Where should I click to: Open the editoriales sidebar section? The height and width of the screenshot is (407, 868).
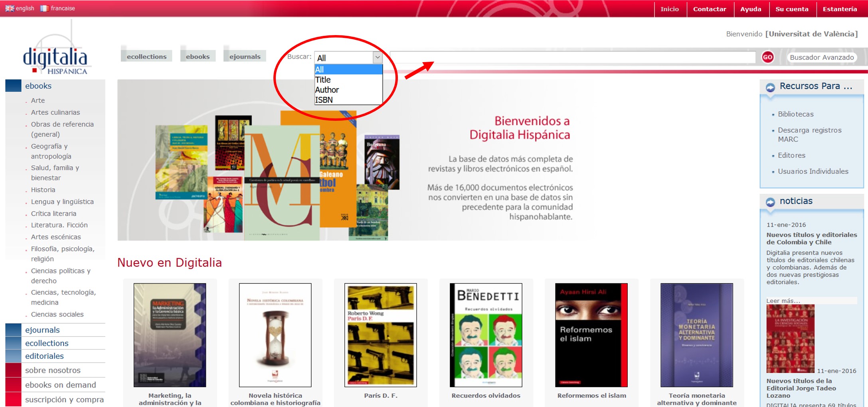click(x=44, y=356)
